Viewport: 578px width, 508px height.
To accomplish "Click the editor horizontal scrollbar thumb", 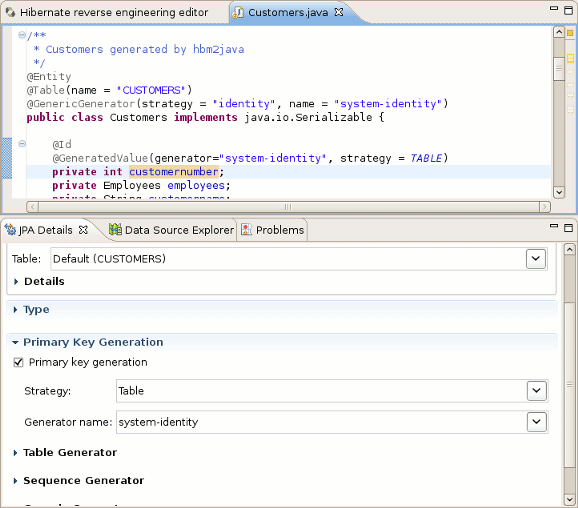I will coord(288,207).
